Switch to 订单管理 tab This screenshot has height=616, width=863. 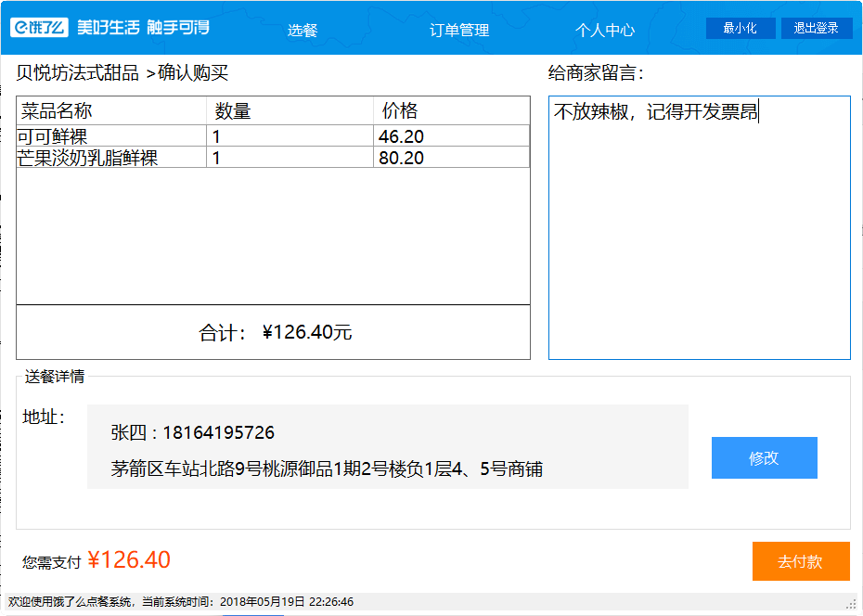tap(459, 30)
